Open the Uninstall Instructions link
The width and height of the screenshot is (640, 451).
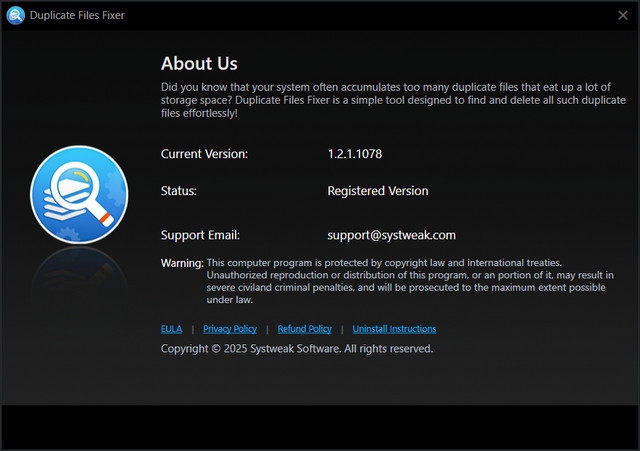[394, 329]
